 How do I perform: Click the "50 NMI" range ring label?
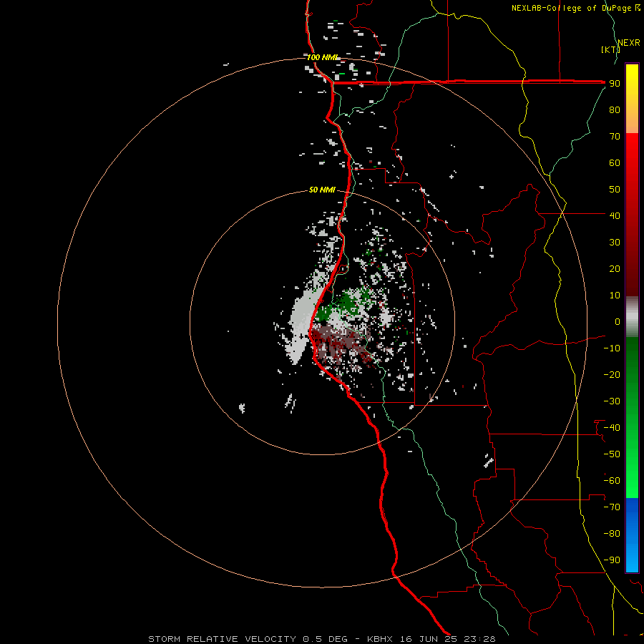pyautogui.click(x=322, y=190)
